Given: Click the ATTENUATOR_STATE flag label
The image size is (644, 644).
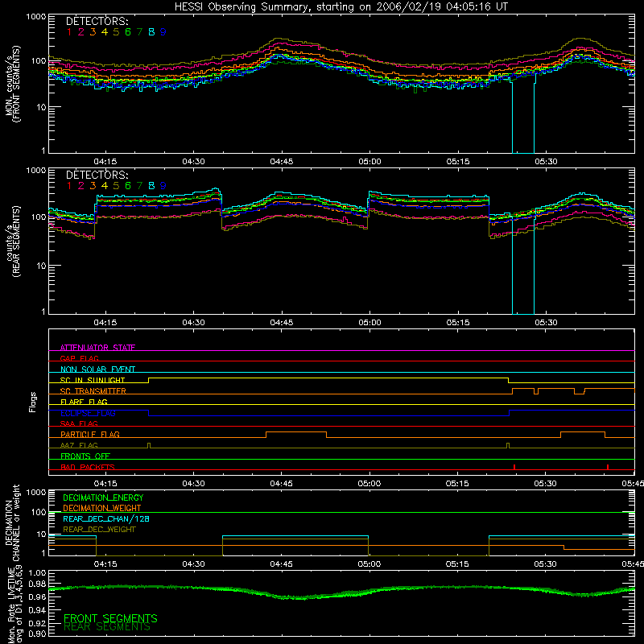Looking at the screenshot, I should [97, 348].
